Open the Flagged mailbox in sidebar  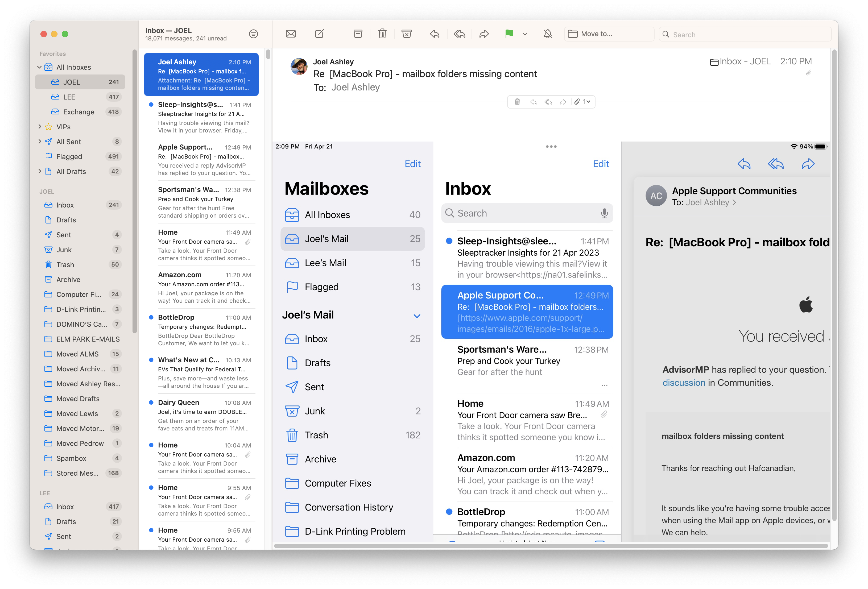click(x=69, y=156)
